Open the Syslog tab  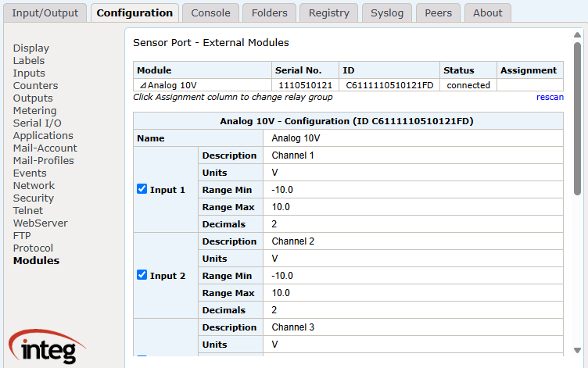(x=387, y=13)
